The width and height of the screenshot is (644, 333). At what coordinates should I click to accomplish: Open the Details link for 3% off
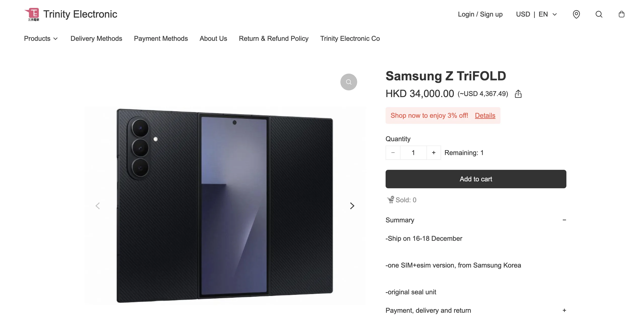click(x=485, y=115)
